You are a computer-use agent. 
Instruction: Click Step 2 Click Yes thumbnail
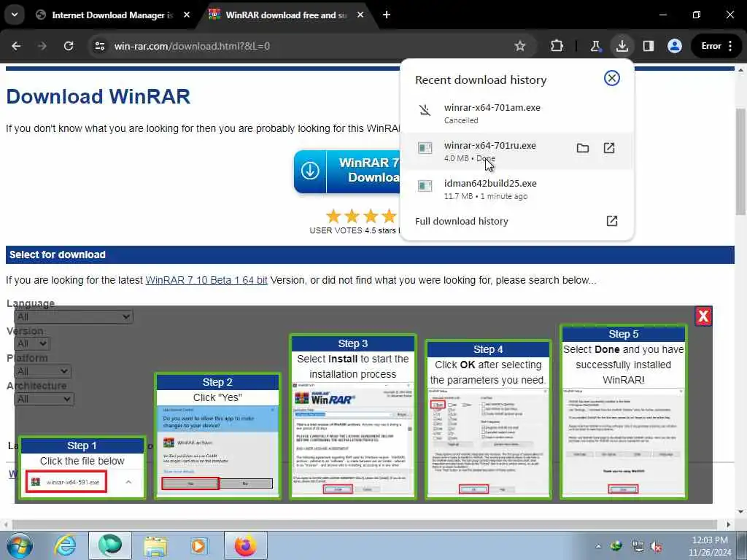click(217, 436)
